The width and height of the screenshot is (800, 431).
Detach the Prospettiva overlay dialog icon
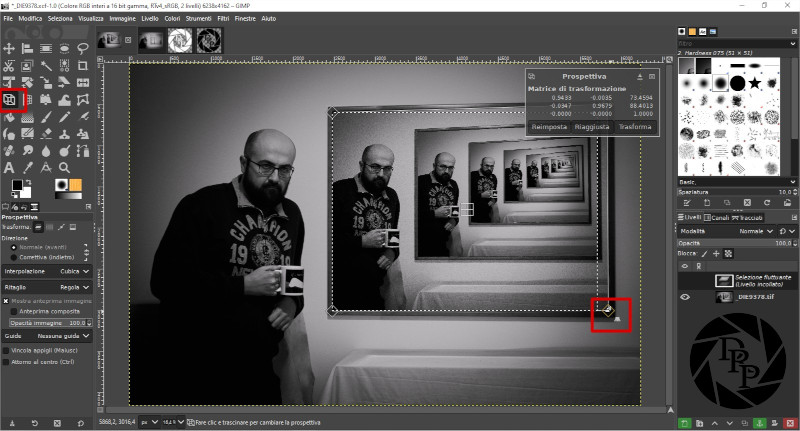(x=640, y=76)
